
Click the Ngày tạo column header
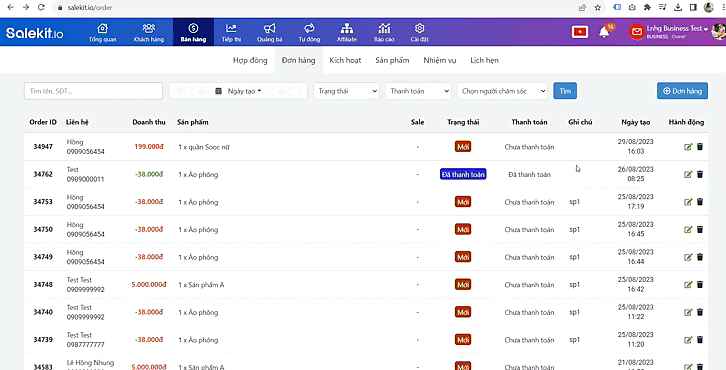click(x=636, y=122)
